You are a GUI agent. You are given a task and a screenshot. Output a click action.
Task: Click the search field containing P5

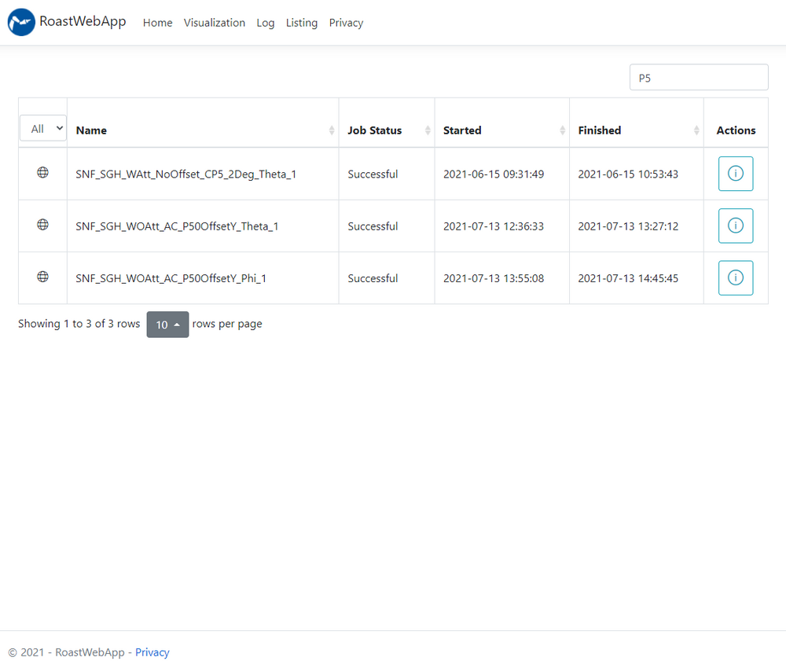tap(698, 78)
